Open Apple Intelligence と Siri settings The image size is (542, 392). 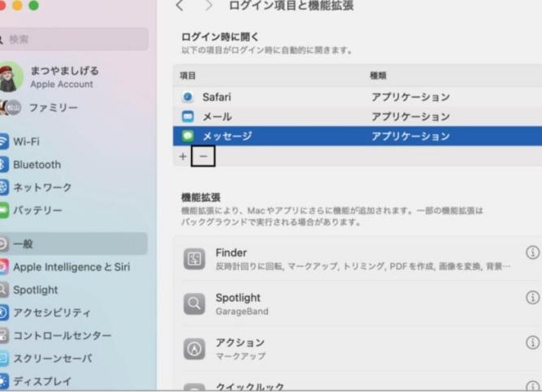[73, 267]
